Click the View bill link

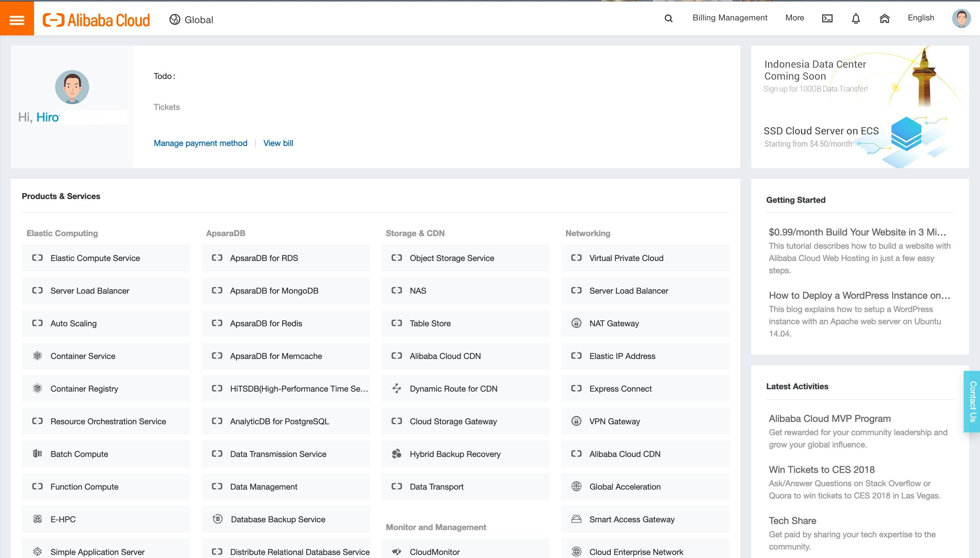[278, 143]
